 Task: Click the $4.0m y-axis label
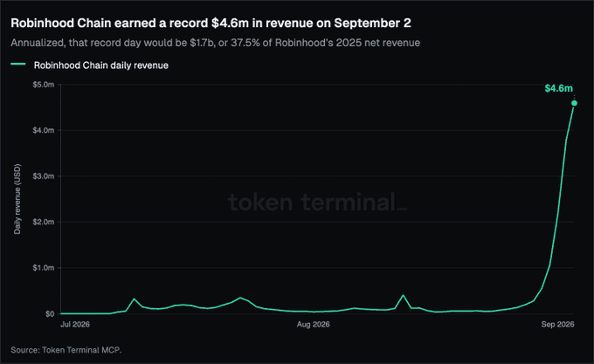click(x=43, y=130)
